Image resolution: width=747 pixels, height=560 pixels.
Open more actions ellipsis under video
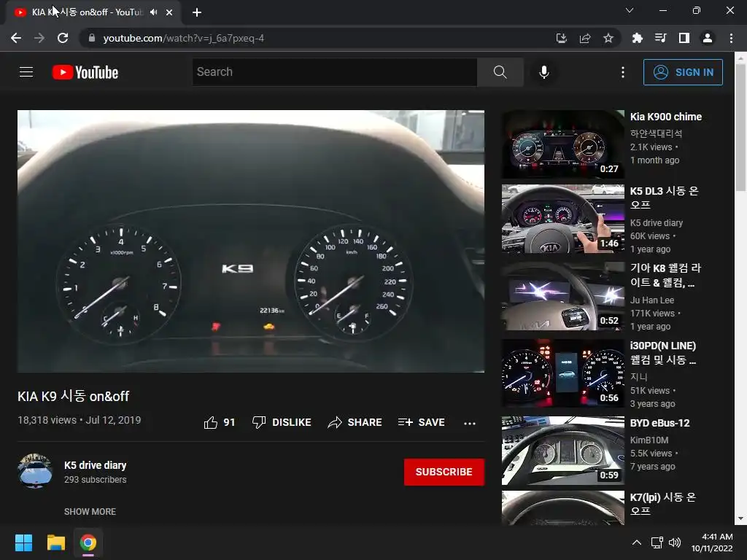470,424
